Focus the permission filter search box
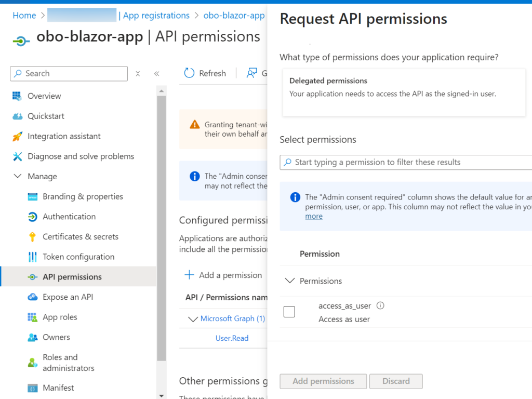 (x=406, y=162)
